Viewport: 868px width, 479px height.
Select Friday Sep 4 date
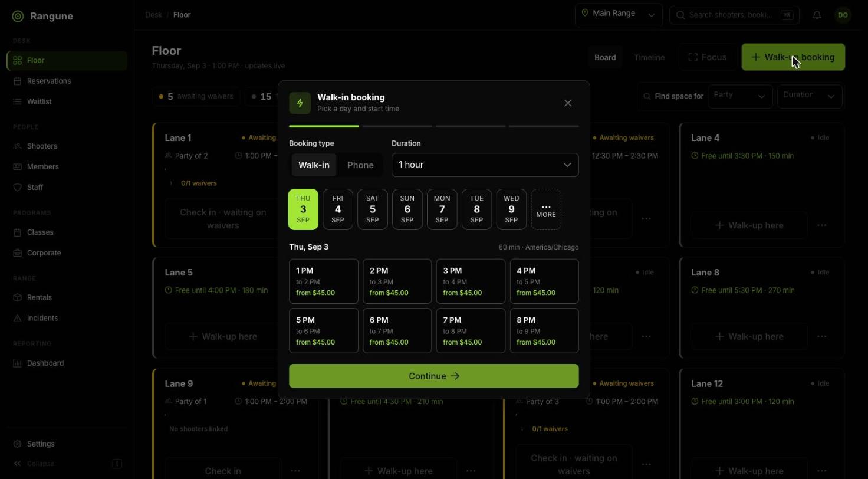point(338,209)
